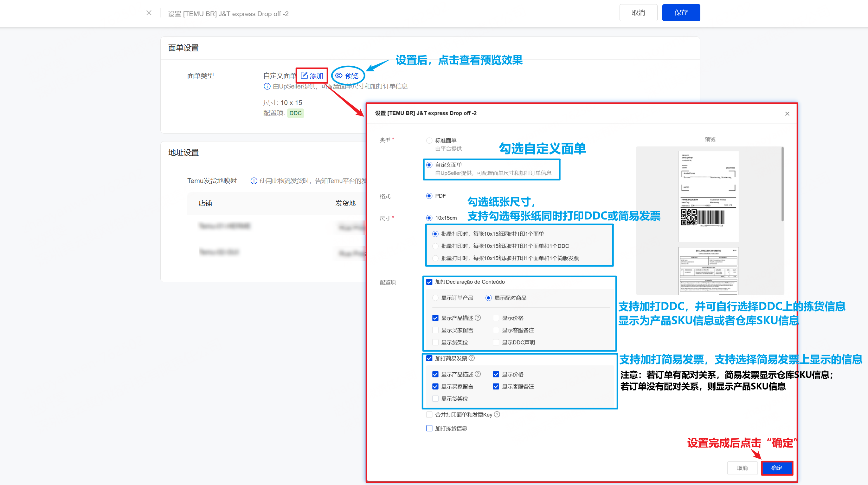The width and height of the screenshot is (868, 485).
Task: Select the 标准面单 radio option
Action: (429, 141)
